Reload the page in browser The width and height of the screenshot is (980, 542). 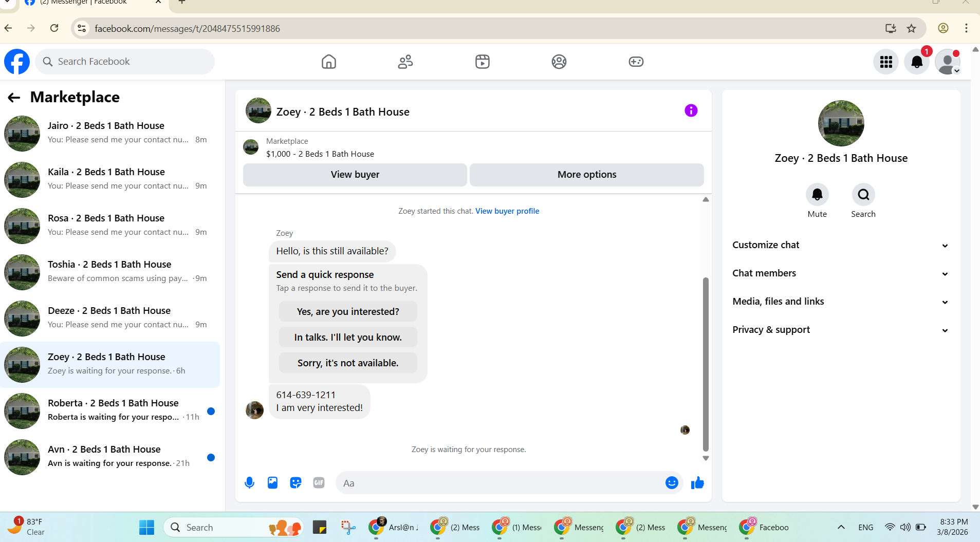pos(54,28)
